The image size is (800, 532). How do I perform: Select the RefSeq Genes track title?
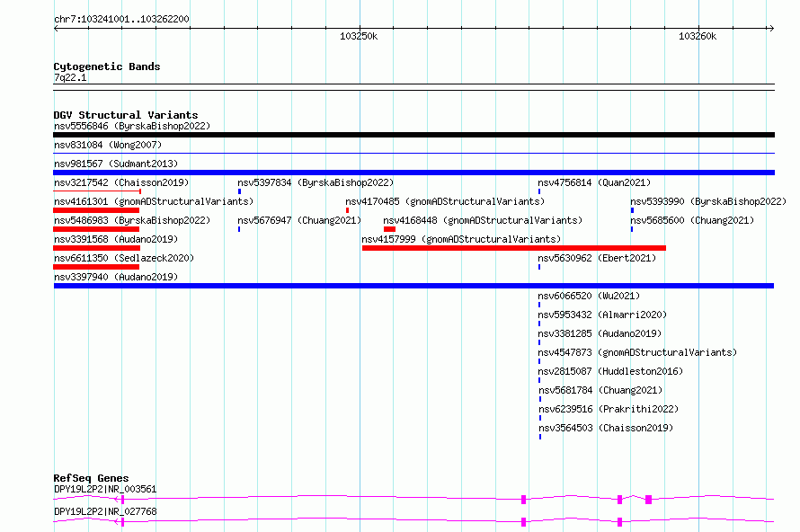[x=91, y=478]
